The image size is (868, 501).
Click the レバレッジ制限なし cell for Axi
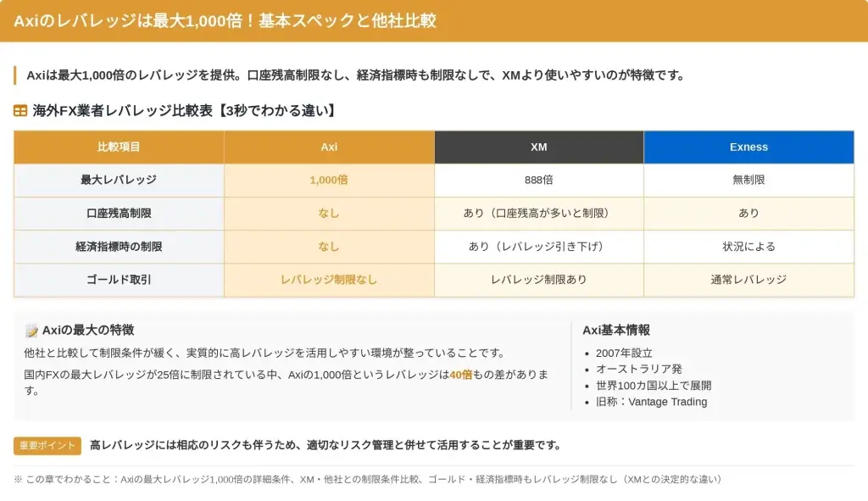point(329,280)
